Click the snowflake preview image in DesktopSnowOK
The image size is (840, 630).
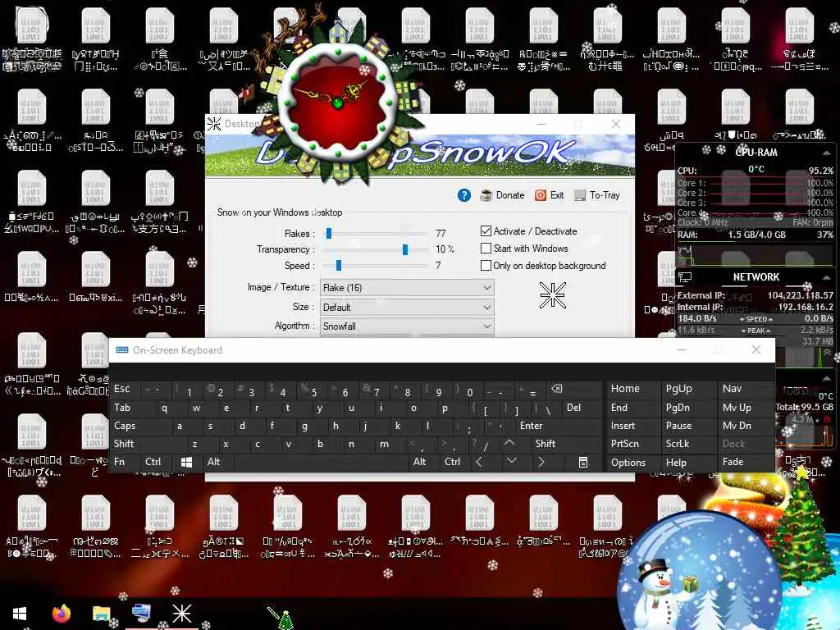click(552, 294)
